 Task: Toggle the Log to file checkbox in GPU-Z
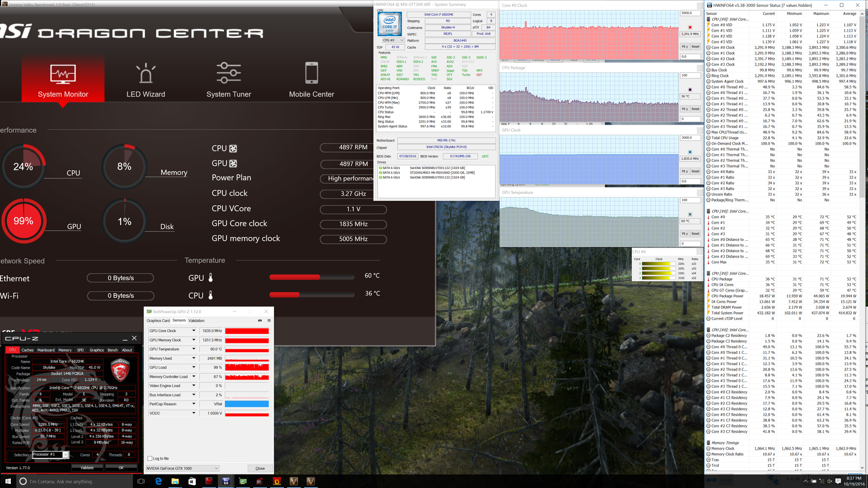[150, 458]
